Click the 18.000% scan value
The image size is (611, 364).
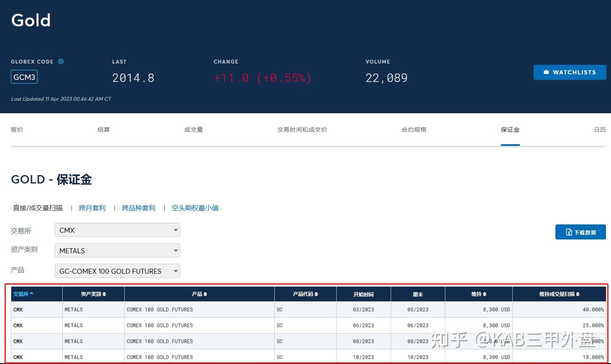(x=593, y=357)
